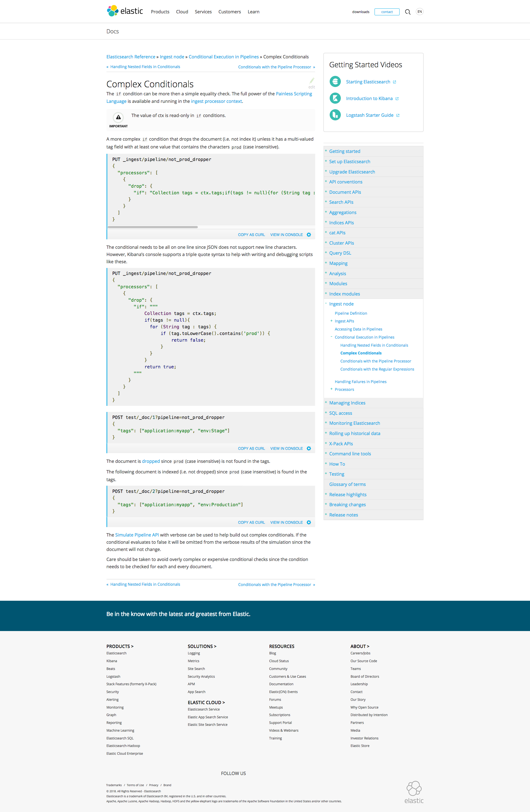The height and width of the screenshot is (812, 530).
Task: Go to top Conditionals with the Pipeline Processor next link
Action: point(275,67)
